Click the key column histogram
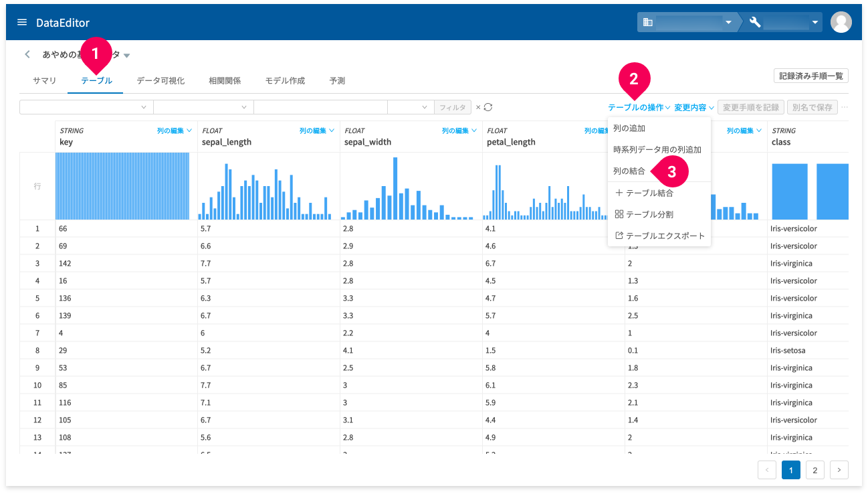Viewport: 868px width, 494px height. coord(122,186)
